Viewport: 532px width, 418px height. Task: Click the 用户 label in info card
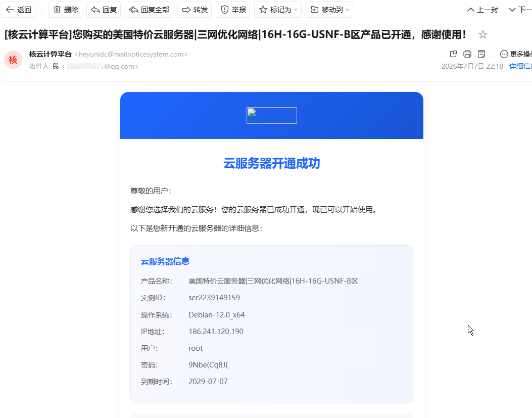149,348
